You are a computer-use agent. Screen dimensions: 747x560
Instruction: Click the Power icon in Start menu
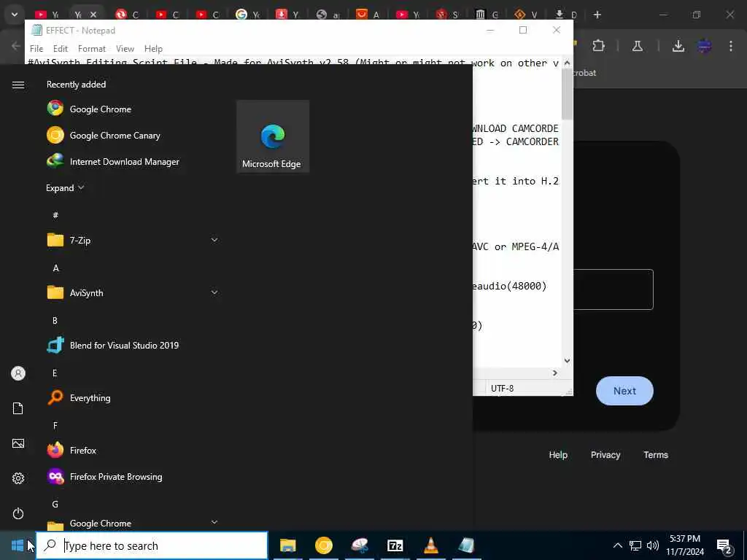coord(18,513)
